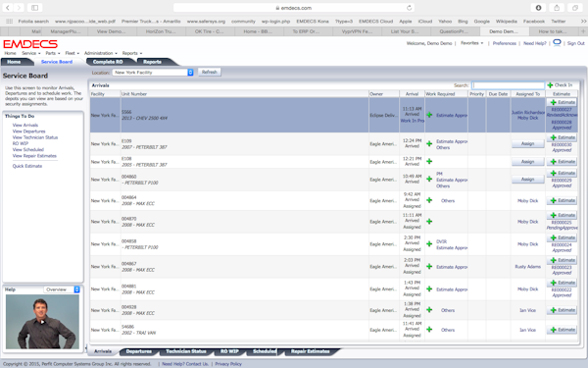Open the top Reports tab

pos(152,62)
